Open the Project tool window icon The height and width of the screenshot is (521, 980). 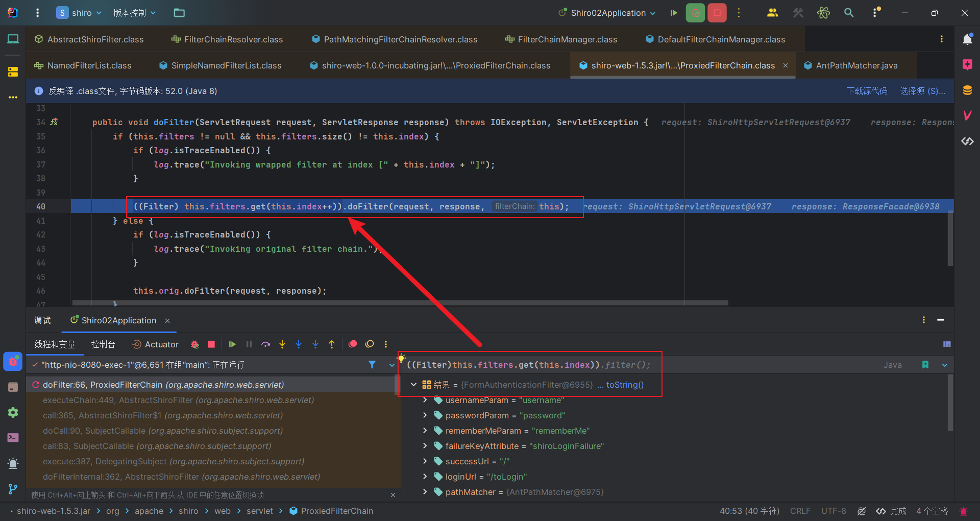coord(13,39)
